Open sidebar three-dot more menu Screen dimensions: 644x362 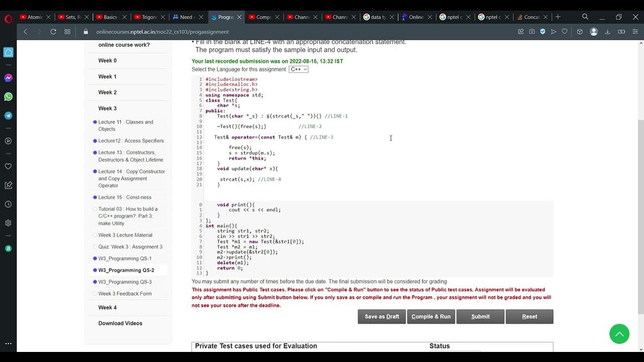[x=9, y=343]
